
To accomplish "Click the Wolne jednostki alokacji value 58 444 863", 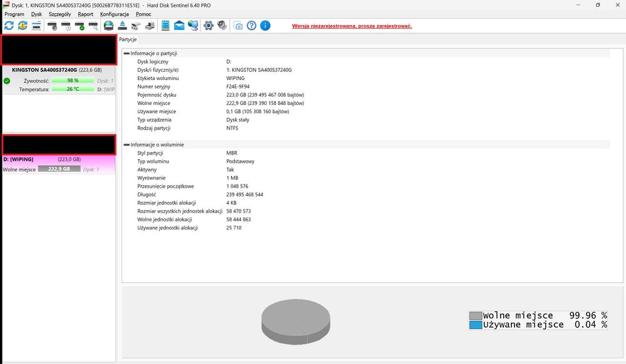I will (239, 220).
